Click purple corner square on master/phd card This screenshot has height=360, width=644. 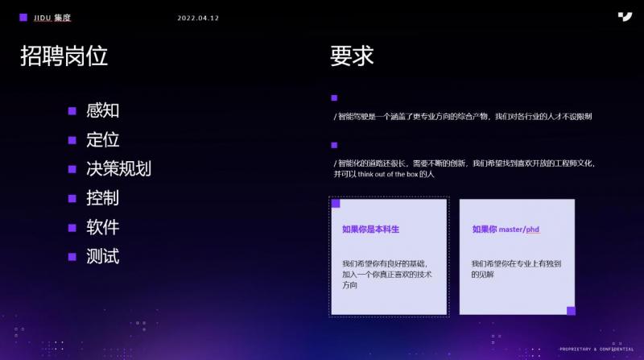571,311
